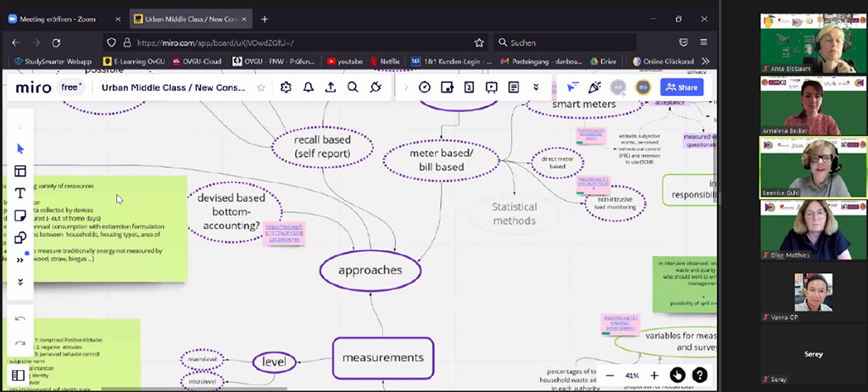The image size is (868, 392).
Task: Open the youtube bookmark
Action: pos(344,62)
